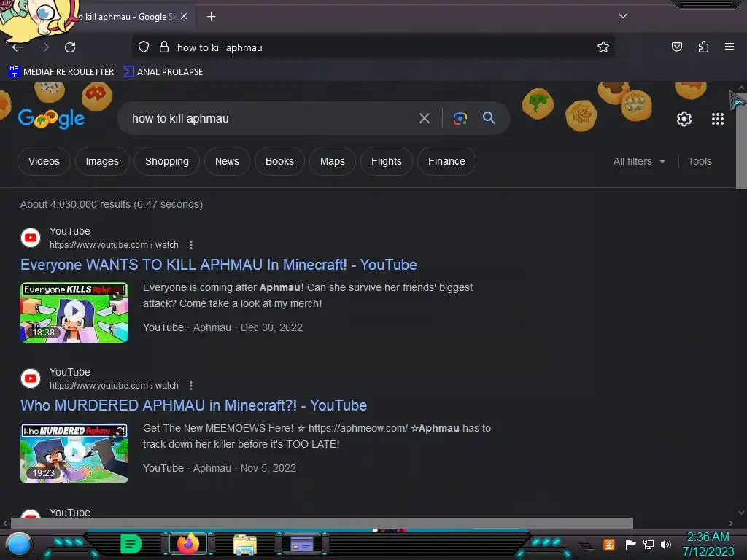Image resolution: width=747 pixels, height=560 pixels.
Task: Click the browser forward arrow
Action: click(x=44, y=47)
